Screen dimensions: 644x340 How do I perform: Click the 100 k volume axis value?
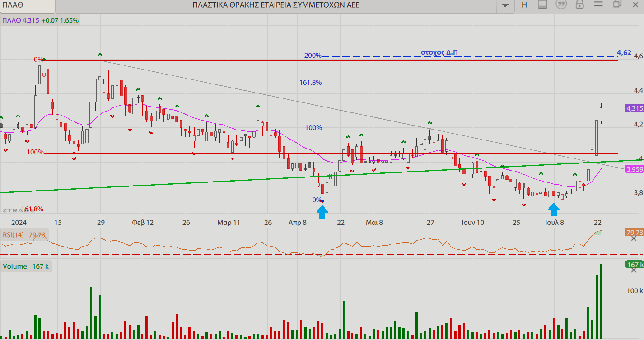coord(635,290)
